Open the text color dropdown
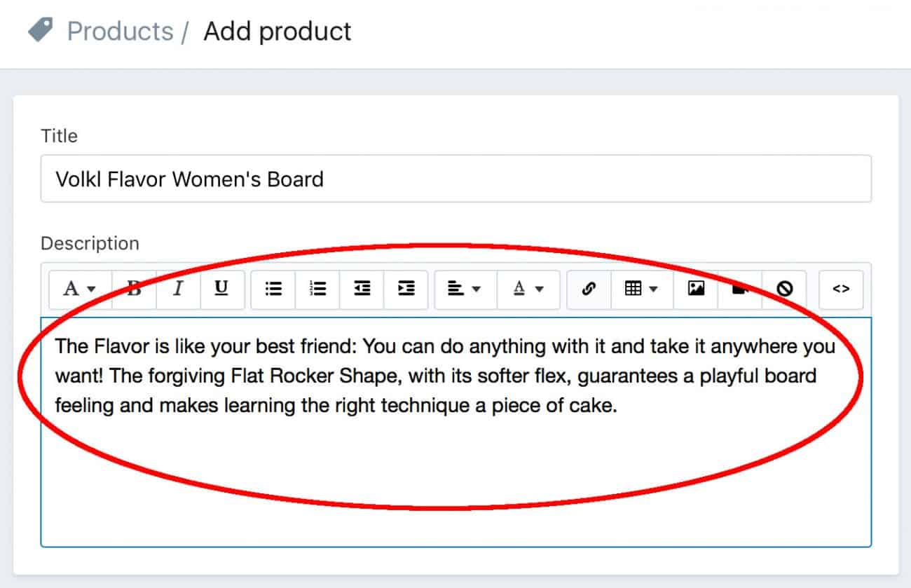Viewport: 911px width, 588px height. click(528, 289)
